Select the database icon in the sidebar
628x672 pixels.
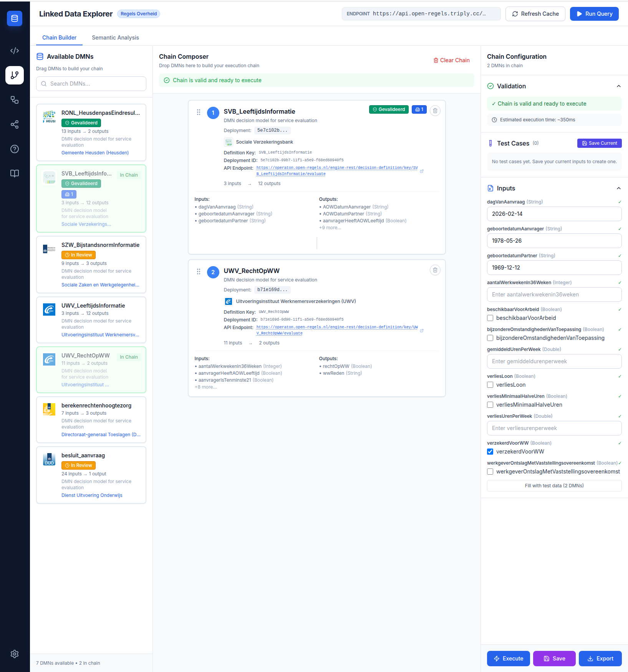[15, 18]
